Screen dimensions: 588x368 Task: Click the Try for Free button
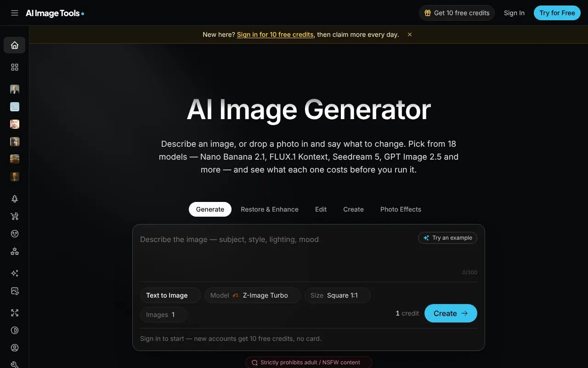tap(557, 13)
